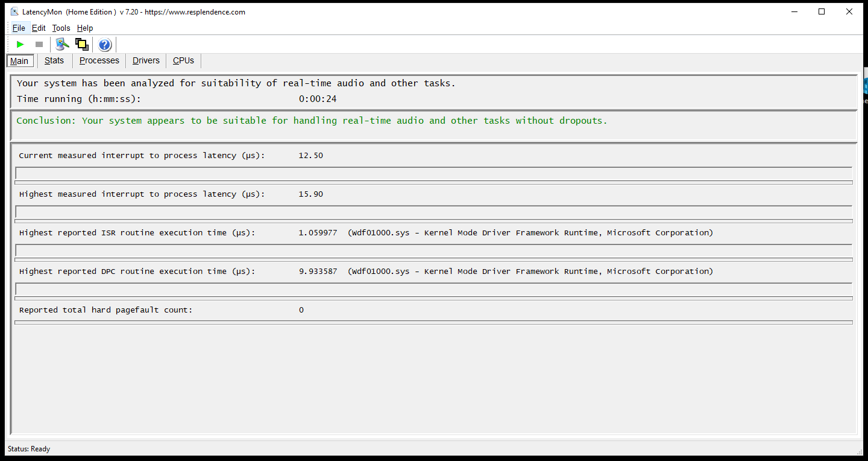Click the grey stop monitor icon
The height and width of the screenshot is (461, 868).
pos(39,44)
